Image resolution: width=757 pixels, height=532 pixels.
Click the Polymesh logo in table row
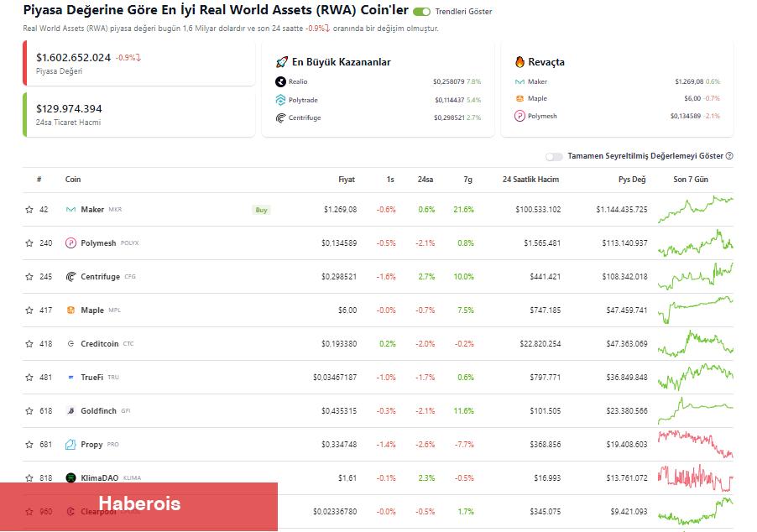(70, 243)
